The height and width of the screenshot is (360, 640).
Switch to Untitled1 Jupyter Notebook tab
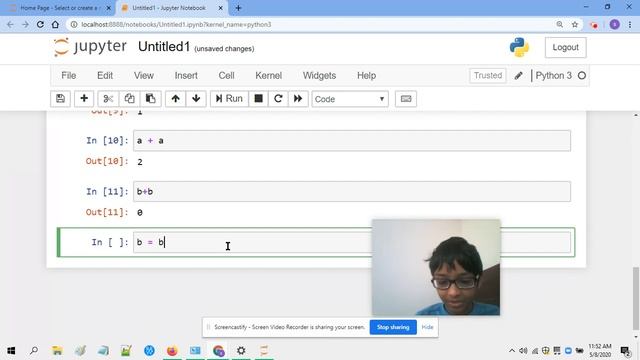(x=171, y=8)
